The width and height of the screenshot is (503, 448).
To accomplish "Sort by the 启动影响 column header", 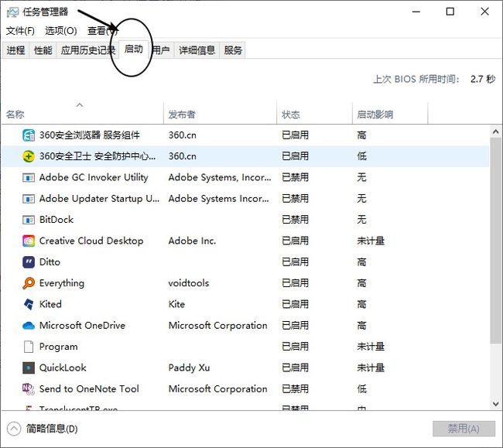I will coord(390,115).
